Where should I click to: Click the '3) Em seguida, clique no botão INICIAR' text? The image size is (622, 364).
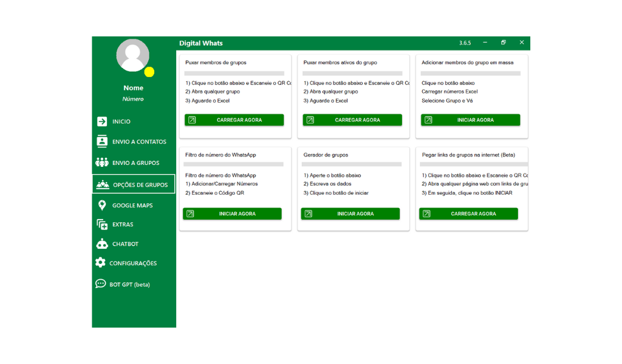click(x=467, y=193)
